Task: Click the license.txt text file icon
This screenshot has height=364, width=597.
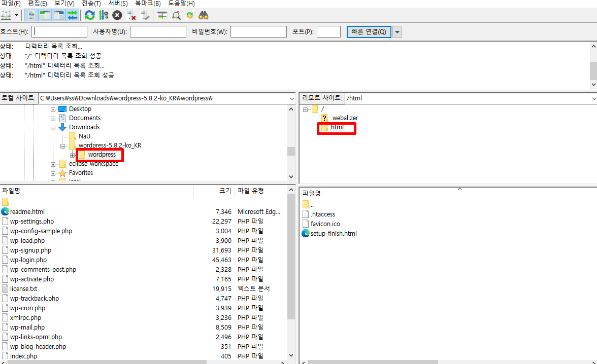Action: pyautogui.click(x=5, y=288)
